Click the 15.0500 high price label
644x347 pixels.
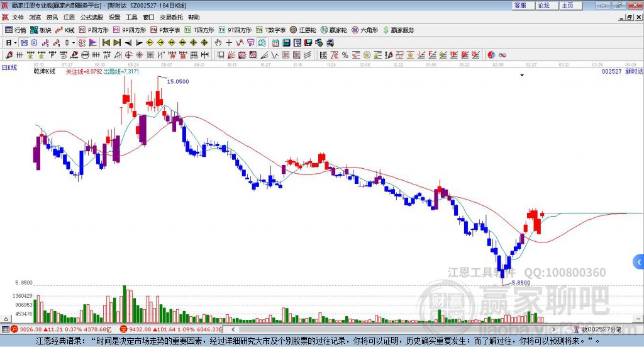[178, 81]
